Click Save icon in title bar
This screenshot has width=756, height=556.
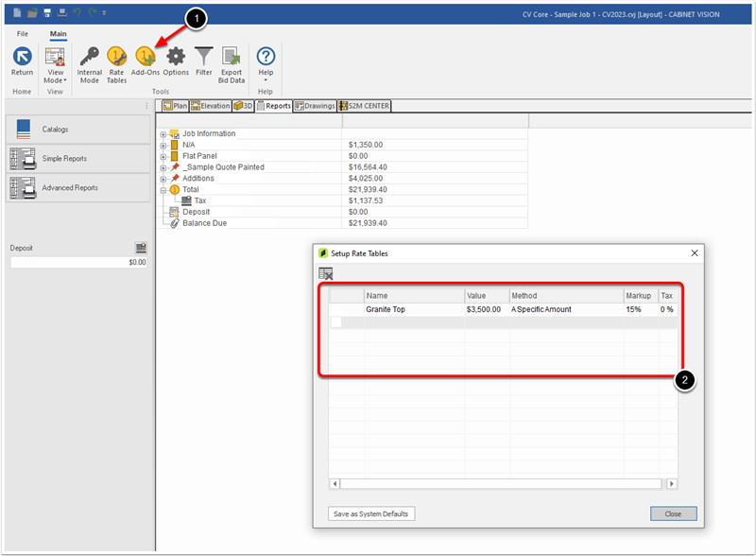click(x=47, y=12)
